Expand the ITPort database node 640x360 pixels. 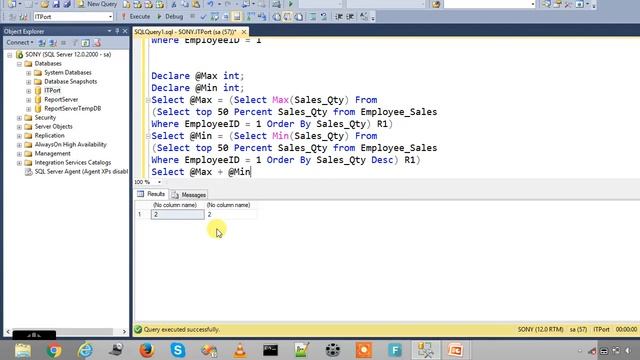tap(29, 91)
